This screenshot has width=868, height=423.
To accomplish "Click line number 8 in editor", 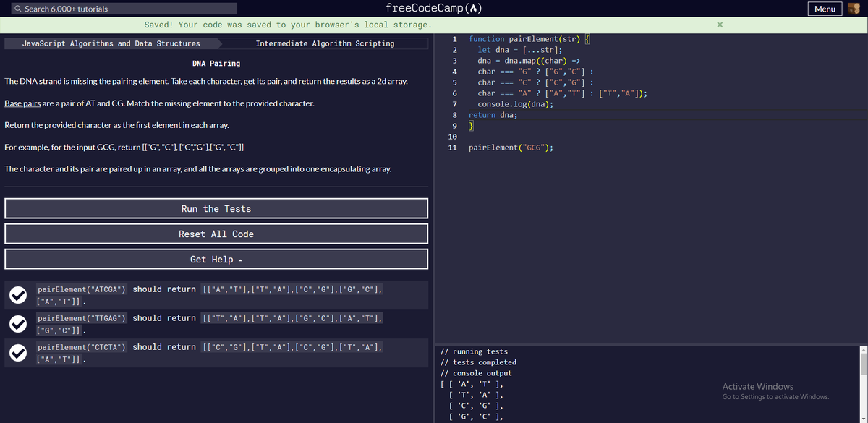I will tap(454, 115).
